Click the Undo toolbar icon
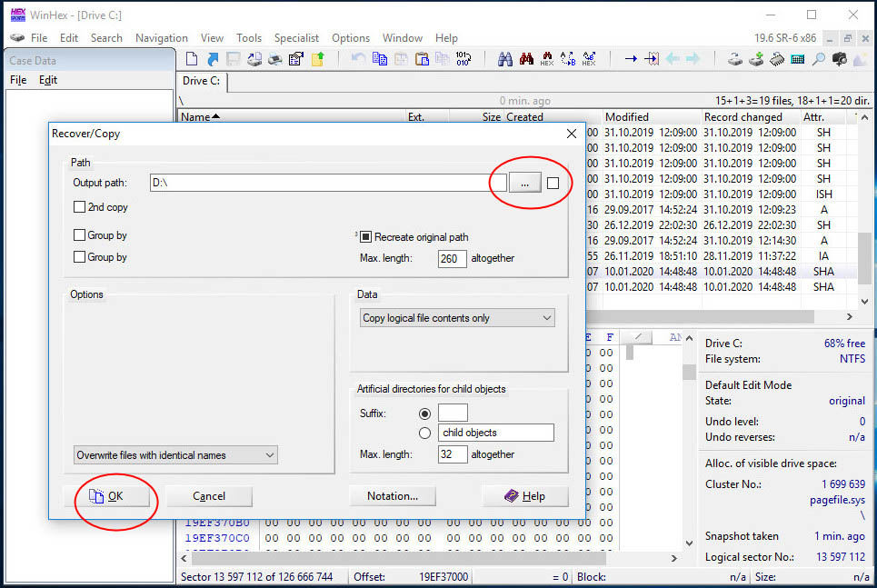 tap(358, 59)
